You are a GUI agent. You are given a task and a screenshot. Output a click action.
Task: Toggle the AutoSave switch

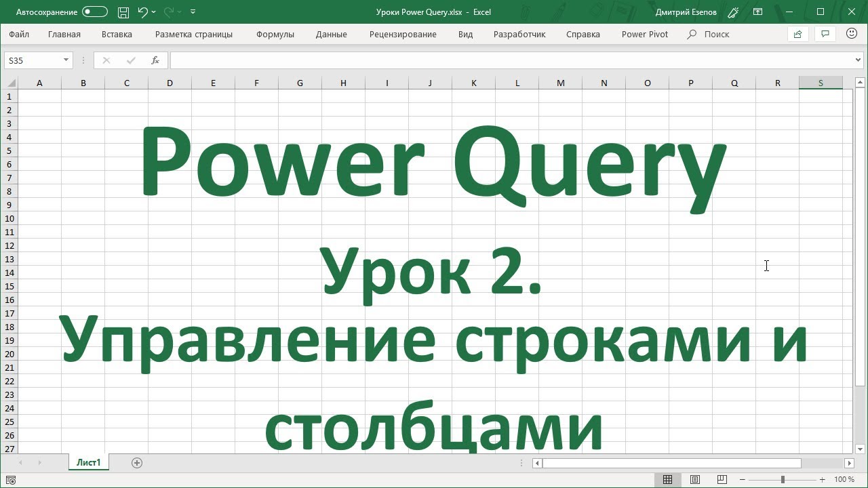point(95,12)
